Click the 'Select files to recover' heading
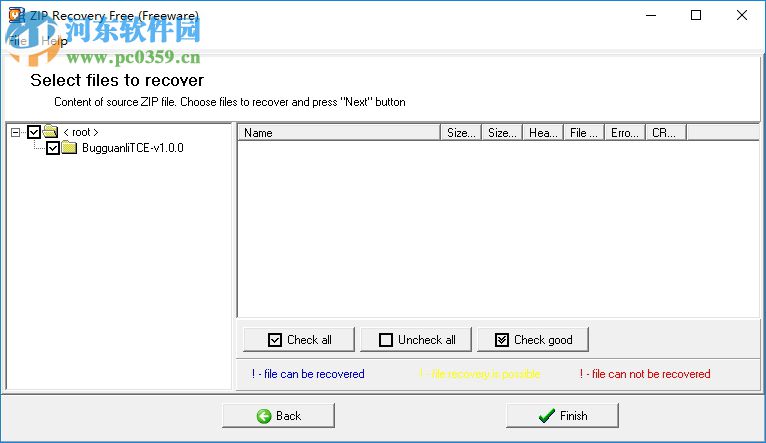 click(x=117, y=80)
